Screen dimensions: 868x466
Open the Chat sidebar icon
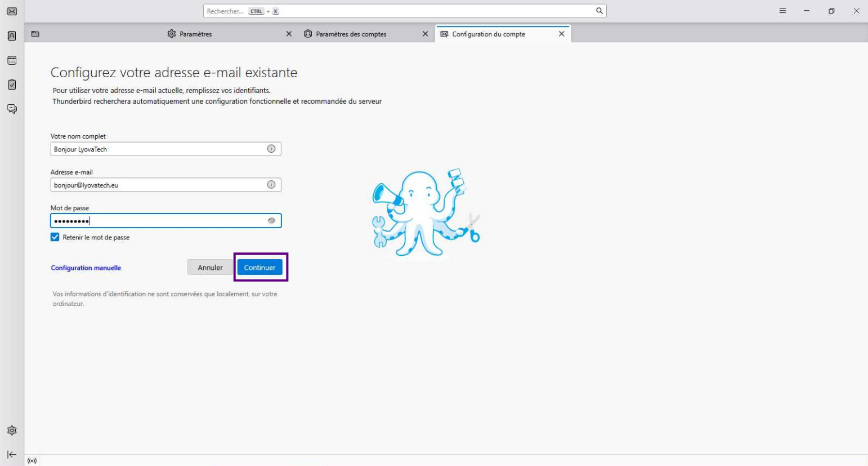tap(12, 109)
